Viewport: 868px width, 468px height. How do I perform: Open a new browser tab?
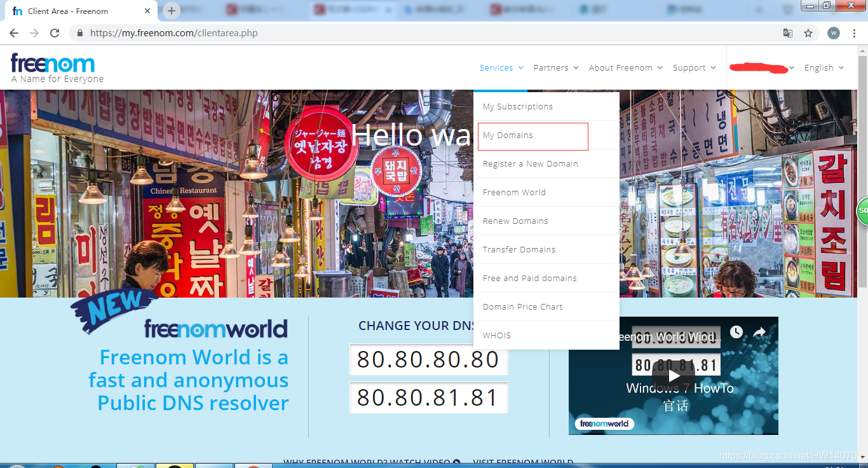point(171,11)
